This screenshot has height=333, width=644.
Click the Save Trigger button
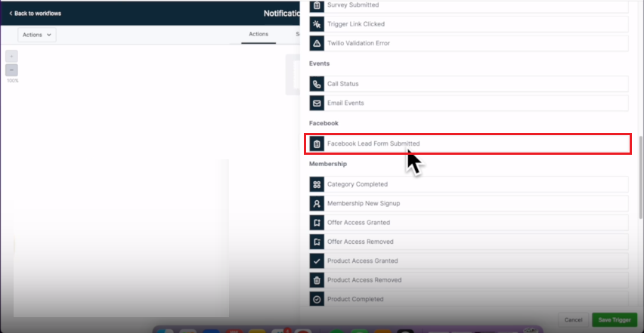click(615, 320)
